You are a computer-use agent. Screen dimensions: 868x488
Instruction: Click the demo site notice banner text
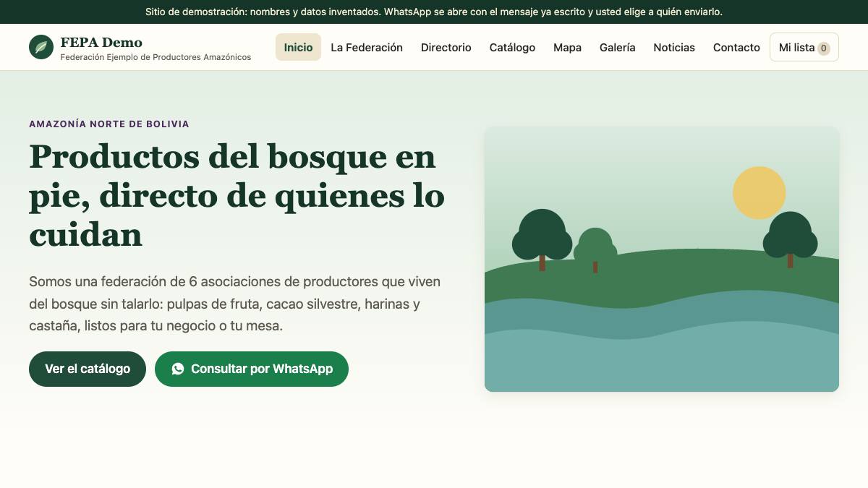click(434, 12)
